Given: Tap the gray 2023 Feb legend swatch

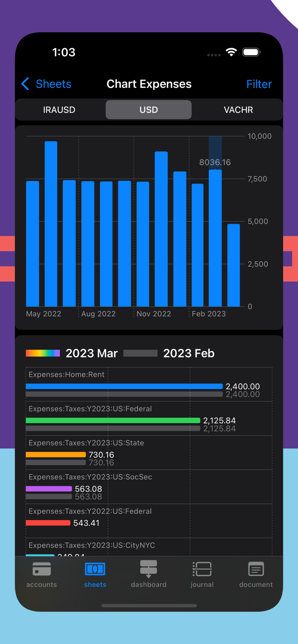Looking at the screenshot, I should (x=141, y=353).
